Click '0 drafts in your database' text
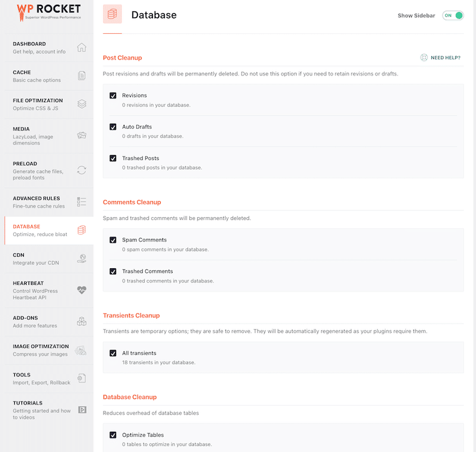This screenshot has height=452, width=476. click(x=152, y=136)
